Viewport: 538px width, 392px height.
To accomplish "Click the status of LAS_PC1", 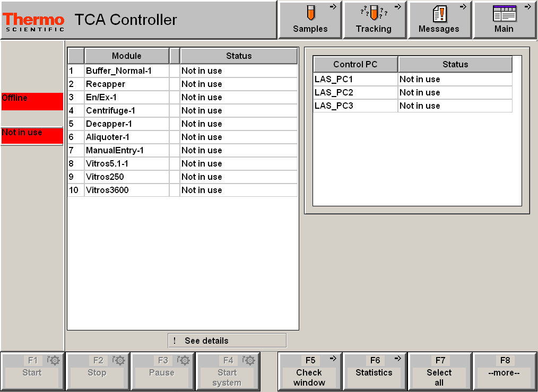I will coord(455,79).
